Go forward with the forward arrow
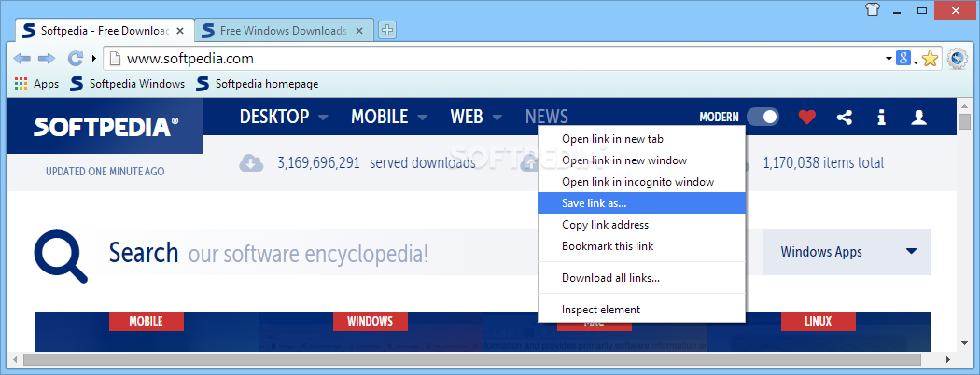Screen dimensions: 980x375 47,59
